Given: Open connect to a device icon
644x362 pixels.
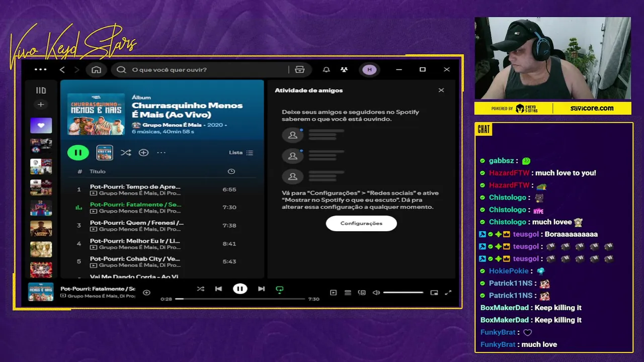Looking at the screenshot, I should pyautogui.click(x=362, y=293).
